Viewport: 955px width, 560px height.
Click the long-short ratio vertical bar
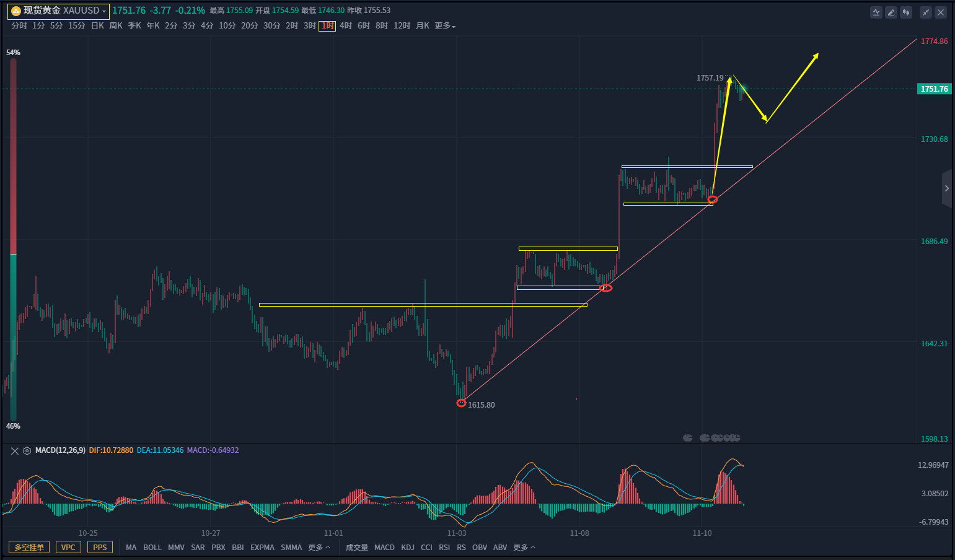(13, 238)
